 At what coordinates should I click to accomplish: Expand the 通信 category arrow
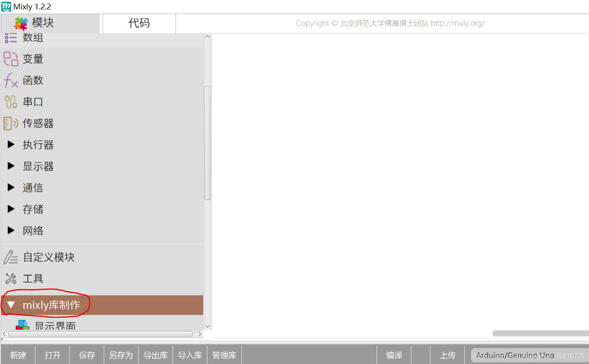coord(11,188)
